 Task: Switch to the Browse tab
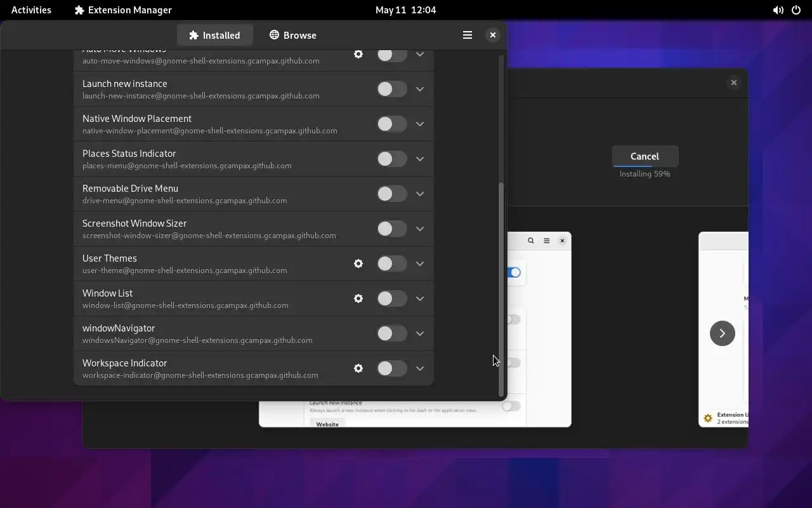[x=292, y=35]
